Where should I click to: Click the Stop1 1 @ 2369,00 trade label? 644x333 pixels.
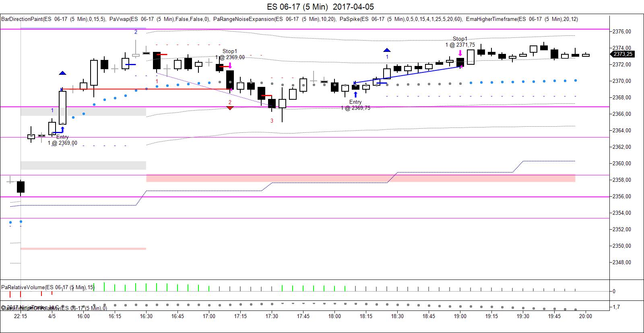tap(230, 54)
